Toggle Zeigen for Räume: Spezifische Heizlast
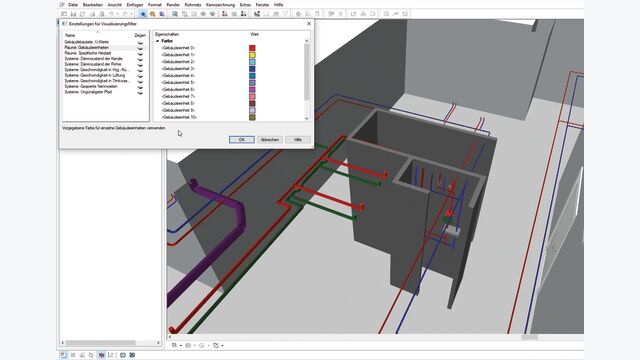Image resolution: width=640 pixels, height=360 pixels. click(140, 53)
